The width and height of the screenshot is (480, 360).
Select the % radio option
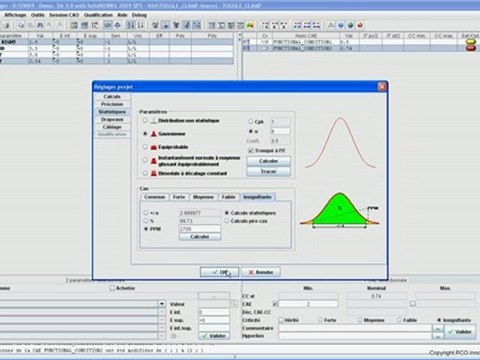[146, 221]
